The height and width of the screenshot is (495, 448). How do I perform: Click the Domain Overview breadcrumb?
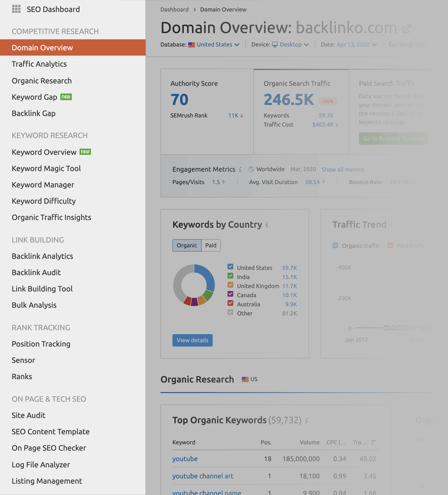click(x=223, y=10)
